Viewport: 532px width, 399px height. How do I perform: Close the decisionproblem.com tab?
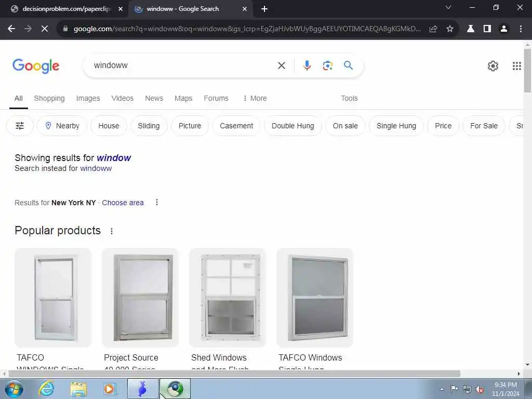pos(121,9)
